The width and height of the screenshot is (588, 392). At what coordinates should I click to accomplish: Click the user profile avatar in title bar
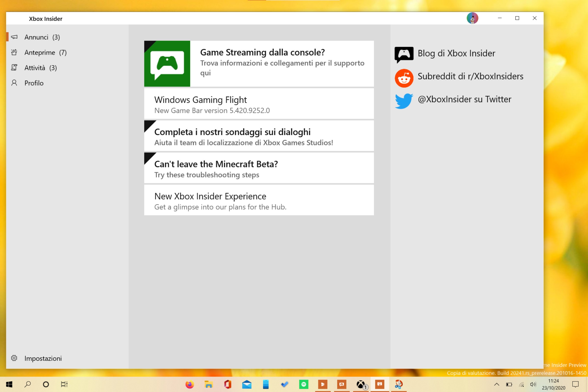(x=472, y=18)
